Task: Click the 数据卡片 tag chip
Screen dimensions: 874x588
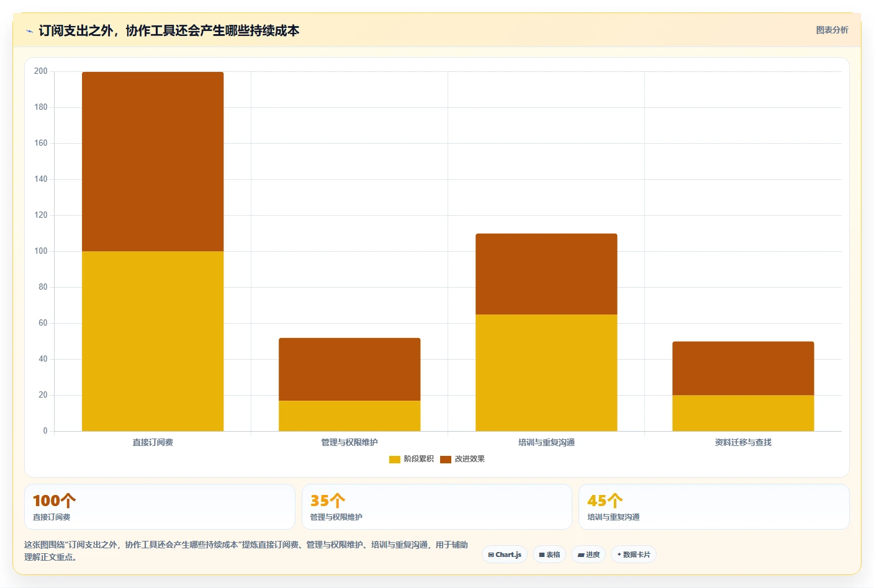Action: pyautogui.click(x=634, y=555)
